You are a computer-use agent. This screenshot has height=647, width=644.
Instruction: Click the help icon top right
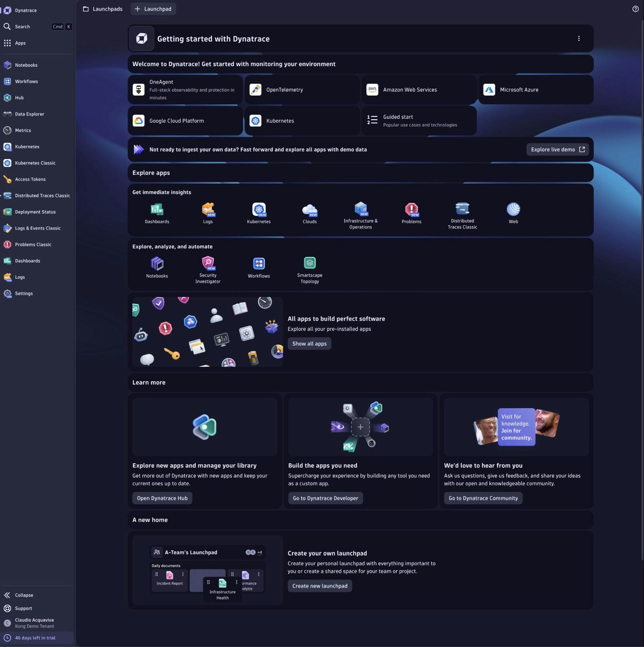click(x=635, y=9)
